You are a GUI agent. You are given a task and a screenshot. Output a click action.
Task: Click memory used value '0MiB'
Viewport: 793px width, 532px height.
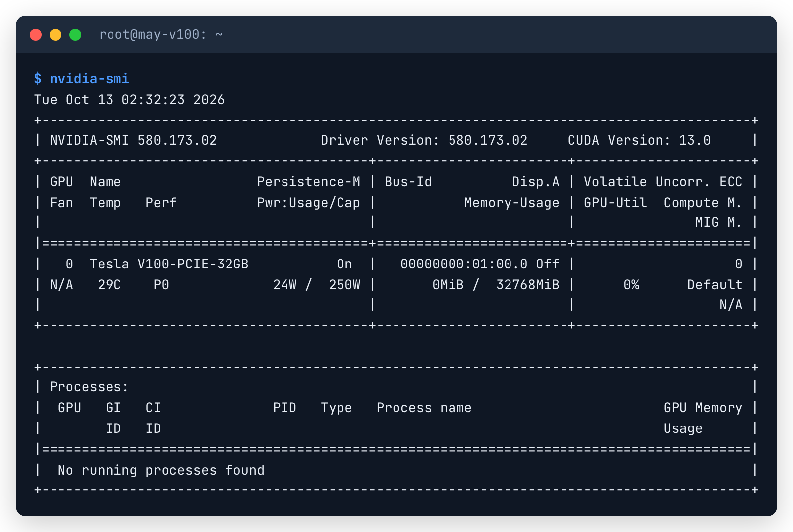pyautogui.click(x=448, y=285)
